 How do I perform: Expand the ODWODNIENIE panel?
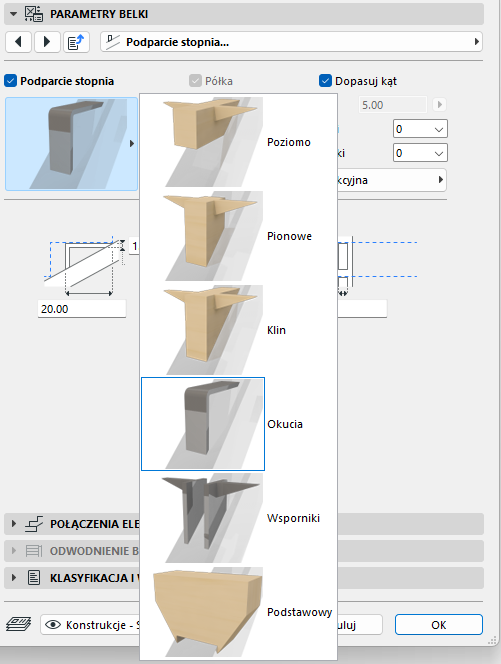click(14, 551)
